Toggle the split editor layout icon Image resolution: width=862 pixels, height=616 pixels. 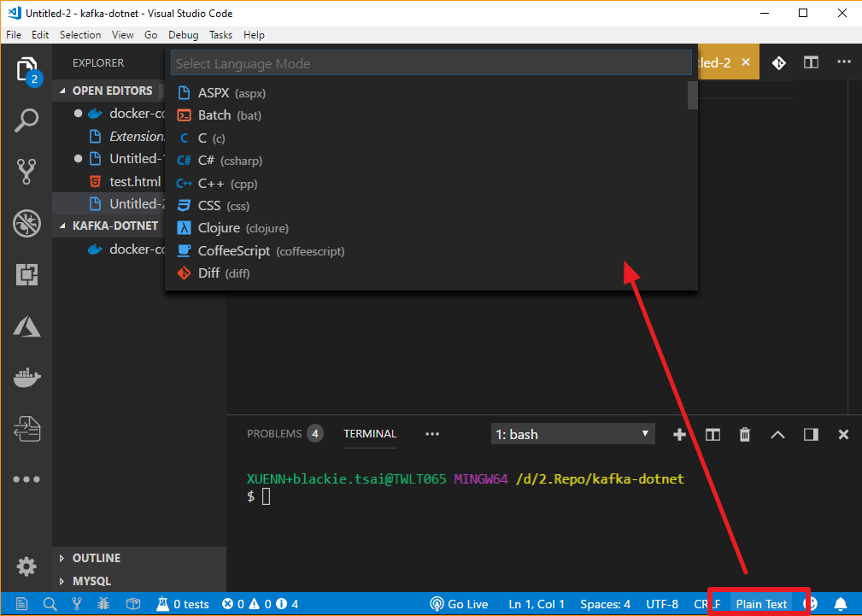pos(810,62)
